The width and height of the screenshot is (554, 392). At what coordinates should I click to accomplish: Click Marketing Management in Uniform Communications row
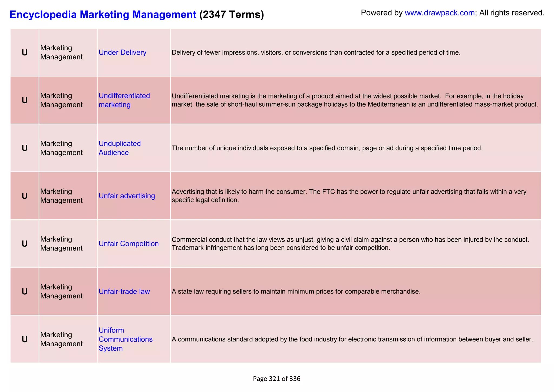(x=61, y=339)
